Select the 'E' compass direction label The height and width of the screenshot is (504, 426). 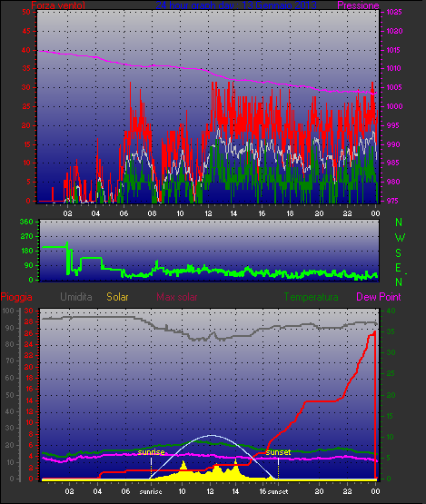pos(398,268)
